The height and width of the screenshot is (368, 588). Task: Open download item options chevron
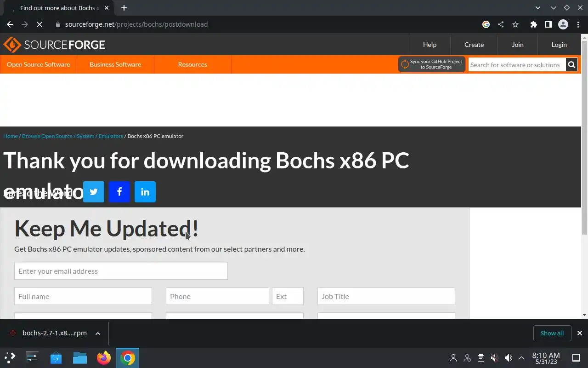pos(98,333)
